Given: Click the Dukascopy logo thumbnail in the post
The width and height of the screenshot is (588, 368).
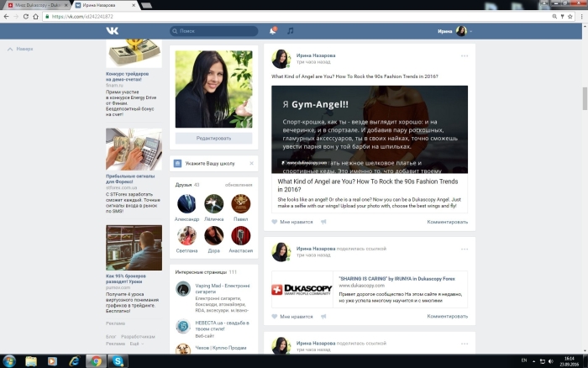Looking at the screenshot, I should pos(302,289).
